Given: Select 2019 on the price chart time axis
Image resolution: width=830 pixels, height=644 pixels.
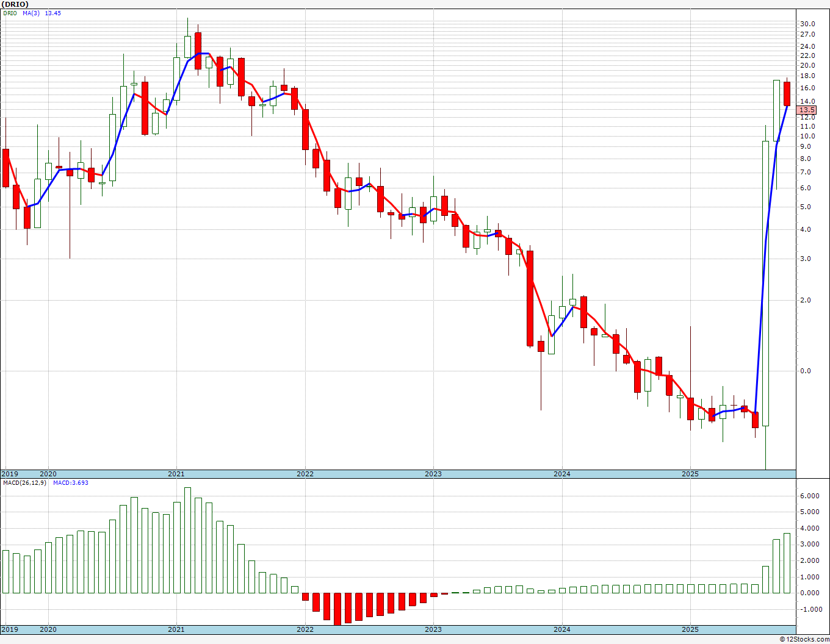Looking at the screenshot, I should 10,474.
